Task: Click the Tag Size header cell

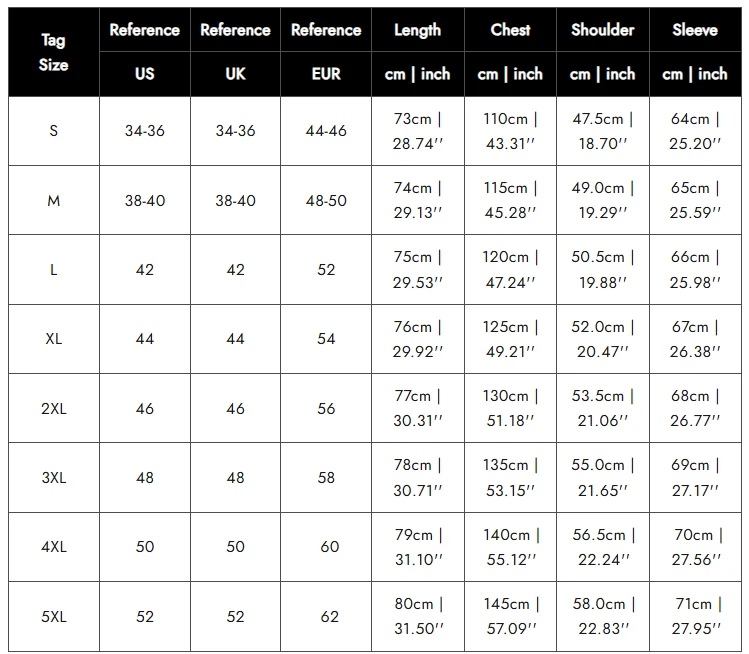Action: (54, 52)
